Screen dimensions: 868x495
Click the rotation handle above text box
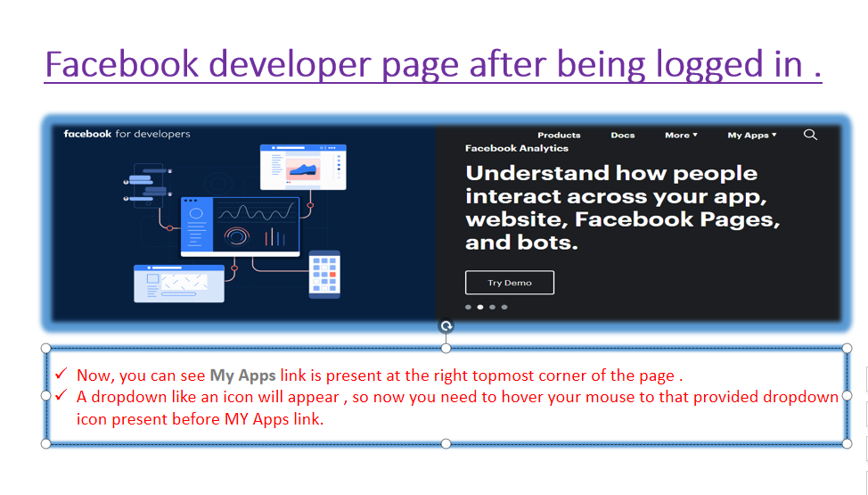coord(446,326)
